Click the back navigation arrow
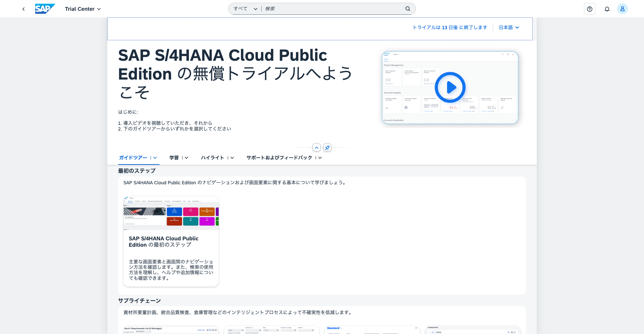This screenshot has height=334, width=644. tap(23, 9)
